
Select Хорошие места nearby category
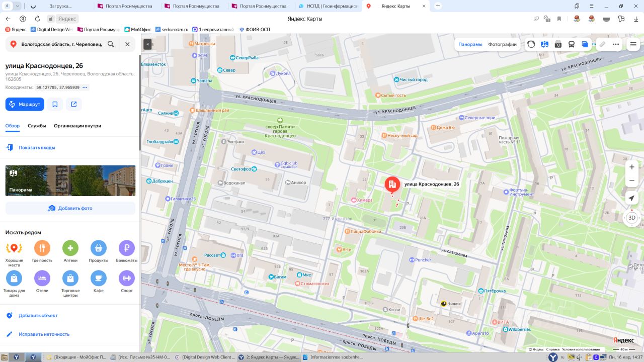click(14, 252)
